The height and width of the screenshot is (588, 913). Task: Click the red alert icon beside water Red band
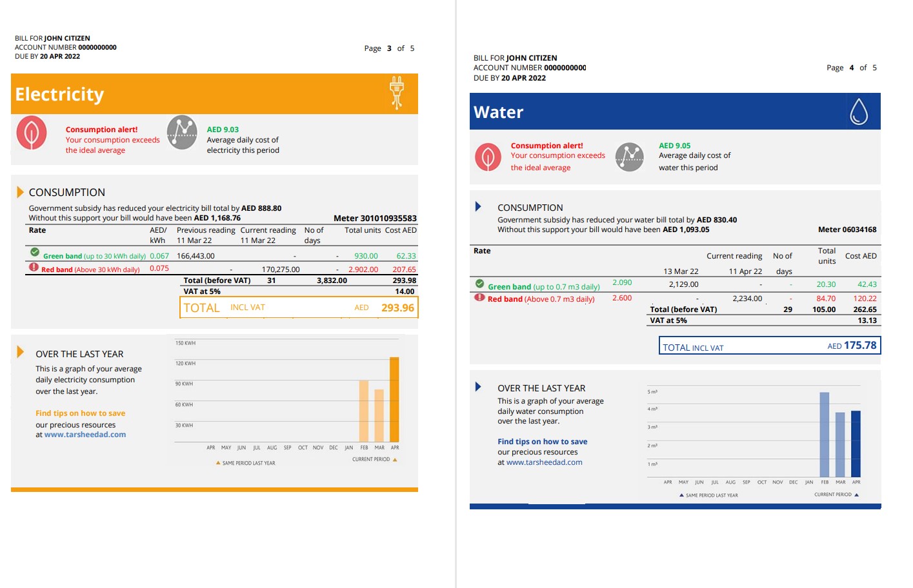[478, 298]
